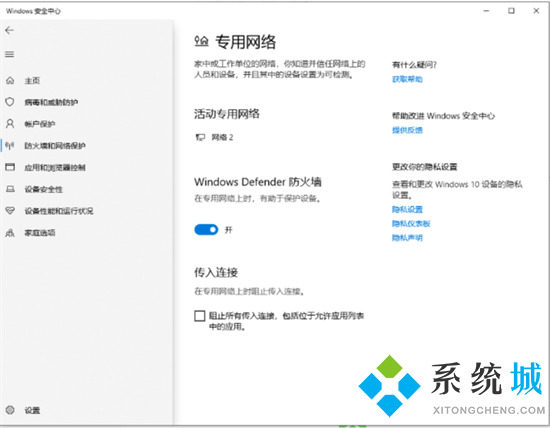The height and width of the screenshot is (428, 550).
Task: Open the hamburger navigation menu
Action: point(9,54)
